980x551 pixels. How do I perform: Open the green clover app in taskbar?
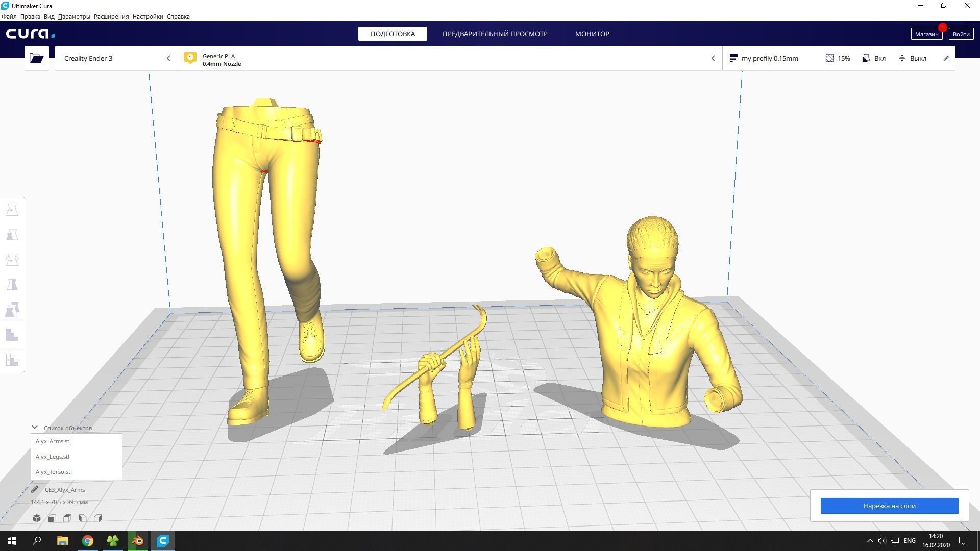point(113,541)
